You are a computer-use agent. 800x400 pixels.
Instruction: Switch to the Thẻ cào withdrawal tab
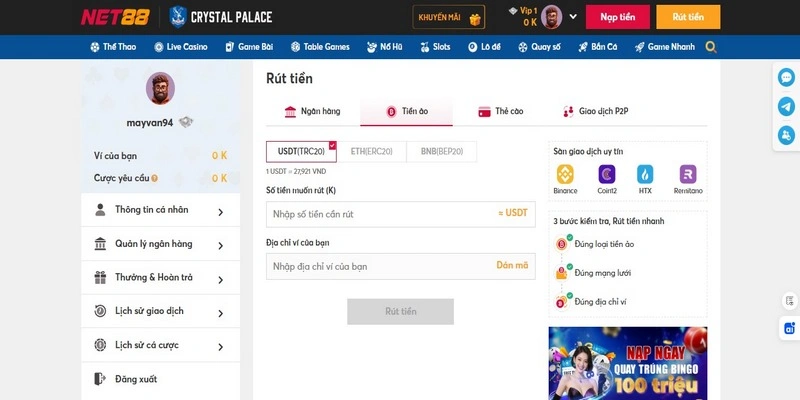500,111
